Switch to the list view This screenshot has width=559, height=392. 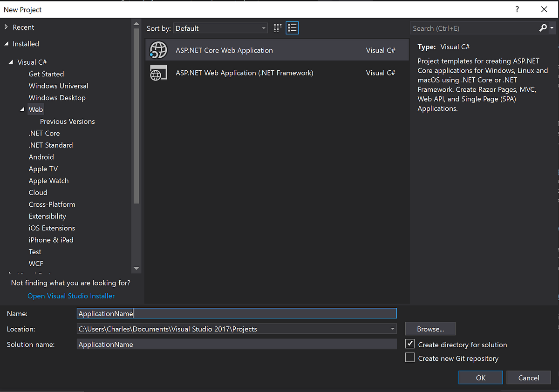[x=292, y=28]
